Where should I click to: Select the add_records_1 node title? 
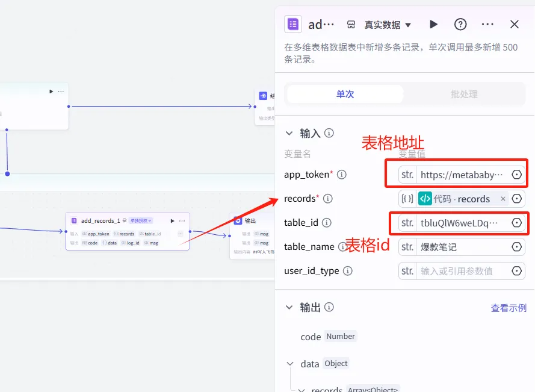point(101,221)
